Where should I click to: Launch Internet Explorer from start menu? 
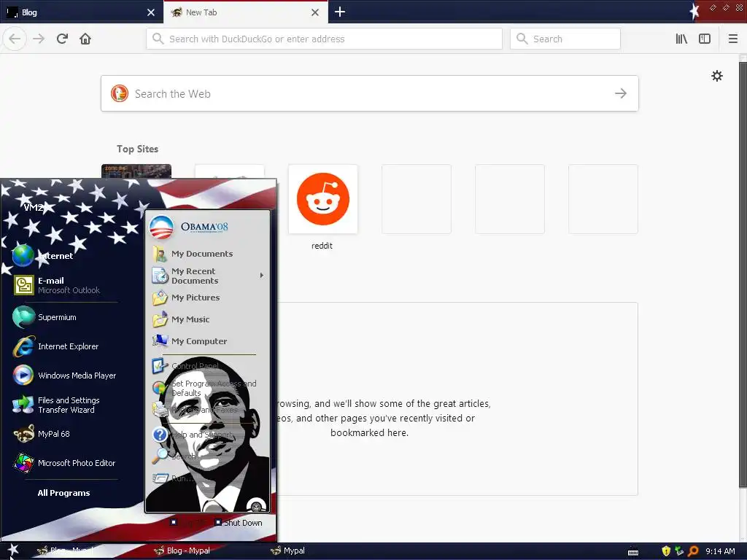click(x=55, y=346)
